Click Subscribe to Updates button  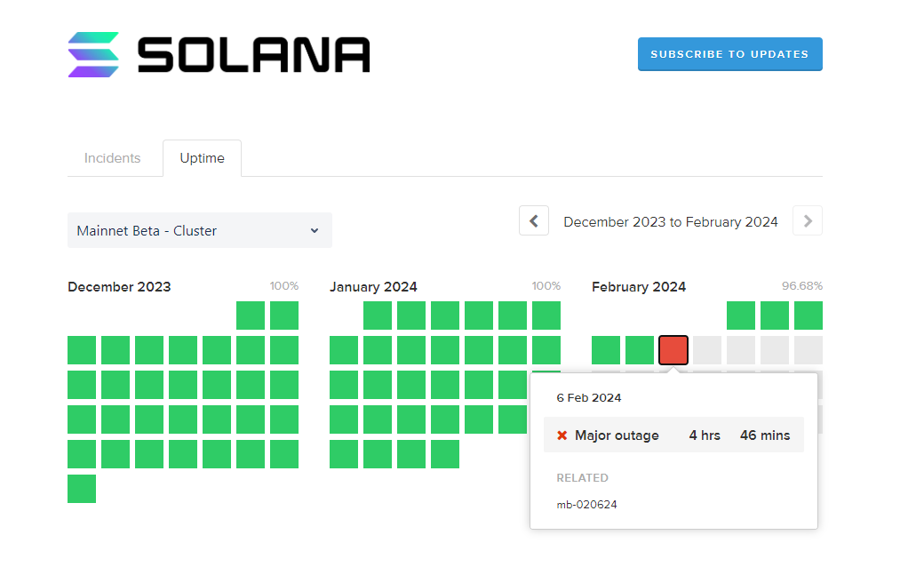[729, 54]
